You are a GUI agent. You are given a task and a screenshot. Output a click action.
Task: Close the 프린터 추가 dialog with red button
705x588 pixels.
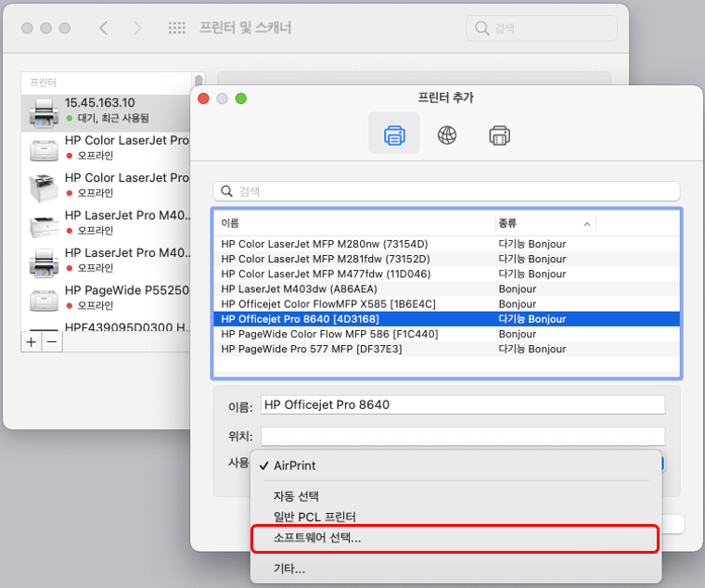[203, 98]
